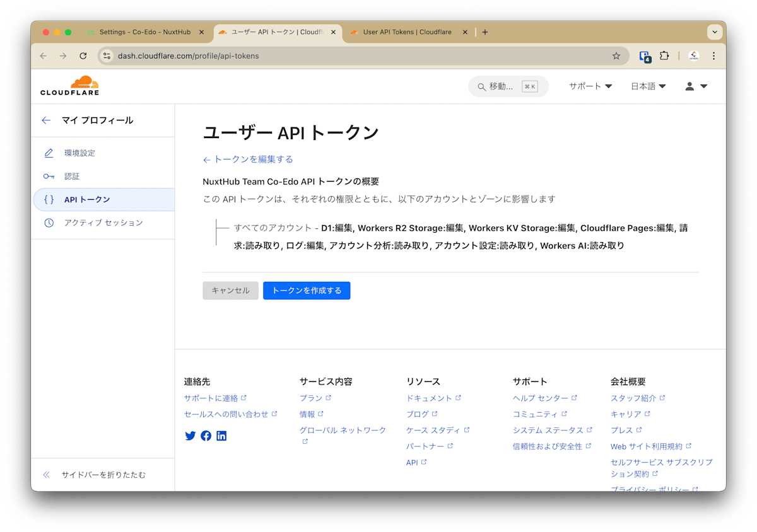Close the Settings - Co-Edo - NuxtHub tab
757x532 pixels.
click(202, 32)
